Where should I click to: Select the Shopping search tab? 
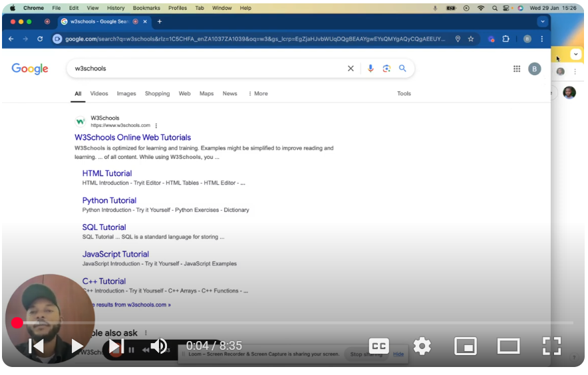point(157,94)
